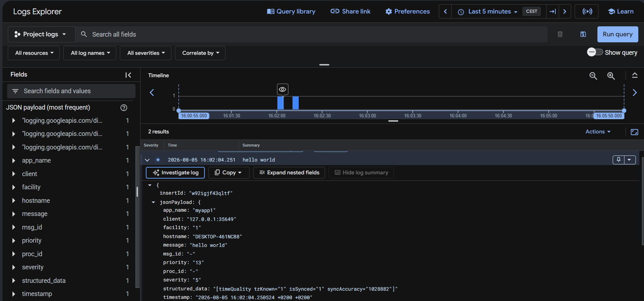The image size is (644, 301).
Task: Click the timeline eye marker
Action: click(x=282, y=89)
